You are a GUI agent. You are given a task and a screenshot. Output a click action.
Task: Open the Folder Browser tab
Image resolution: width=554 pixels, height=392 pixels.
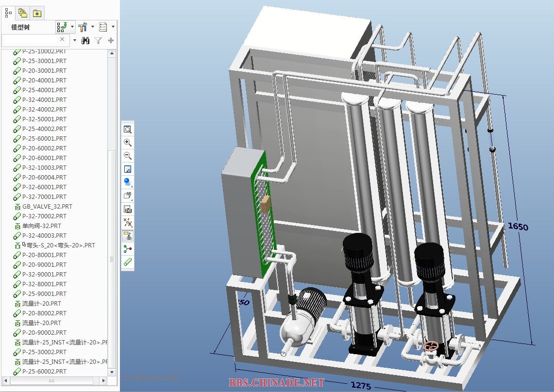(23, 13)
